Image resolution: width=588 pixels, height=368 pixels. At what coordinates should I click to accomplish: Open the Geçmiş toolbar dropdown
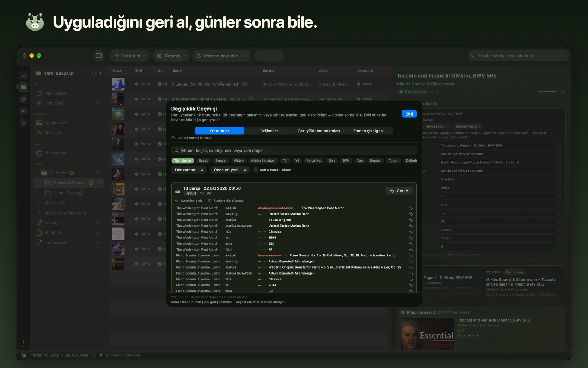(x=171, y=56)
